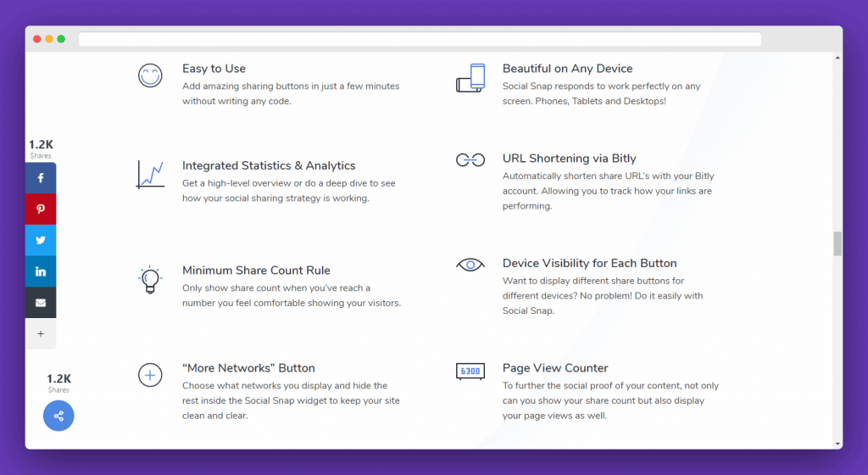This screenshot has width=868, height=475.
Task: Share via the Pinterest sidebar button
Action: pyautogui.click(x=41, y=209)
